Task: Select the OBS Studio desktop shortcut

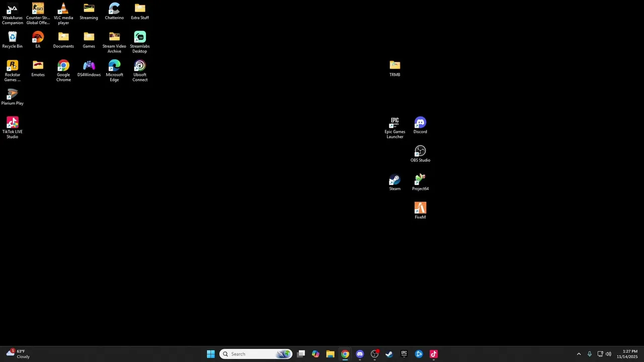Action: [420, 154]
